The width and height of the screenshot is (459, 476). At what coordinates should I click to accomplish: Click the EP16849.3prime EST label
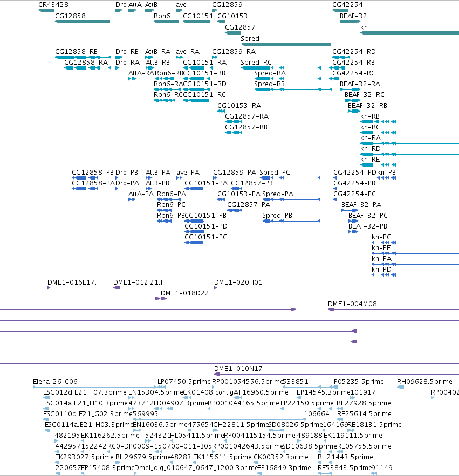pyautogui.click(x=284, y=468)
